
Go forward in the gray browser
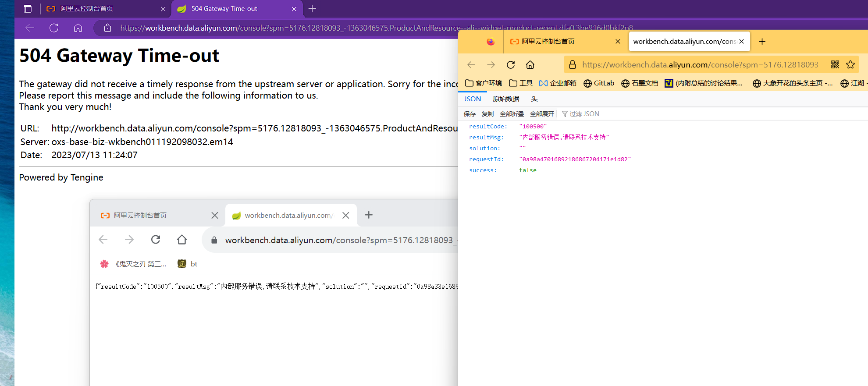tap(129, 240)
